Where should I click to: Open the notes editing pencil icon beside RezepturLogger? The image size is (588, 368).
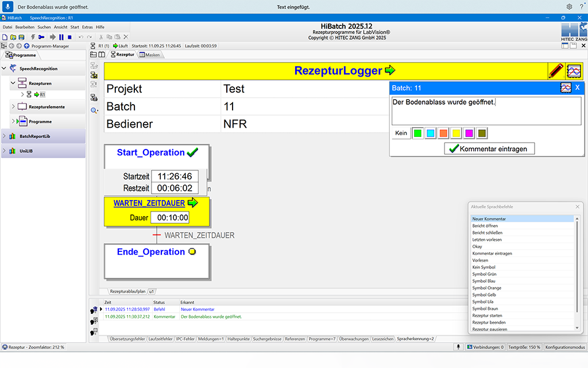tap(556, 71)
